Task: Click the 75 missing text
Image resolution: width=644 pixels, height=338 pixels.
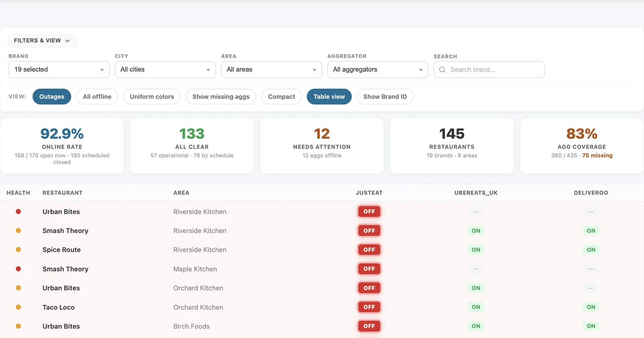Action: tap(597, 156)
